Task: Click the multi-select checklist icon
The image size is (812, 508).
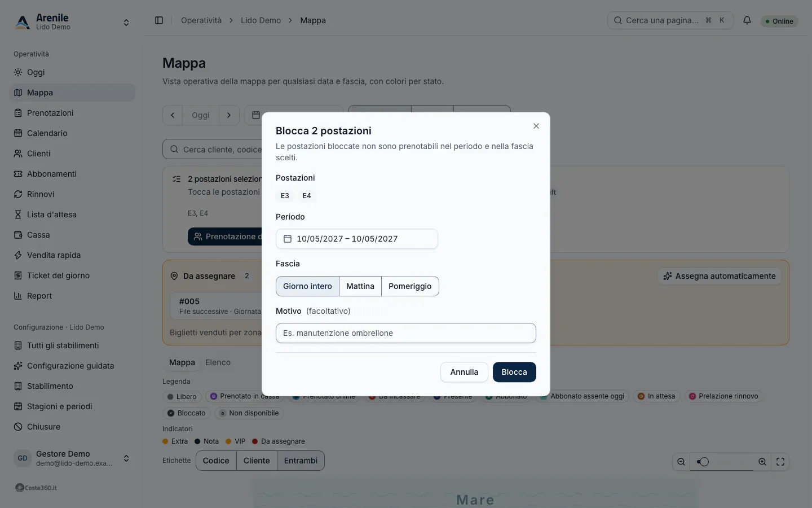Action: click(x=176, y=179)
